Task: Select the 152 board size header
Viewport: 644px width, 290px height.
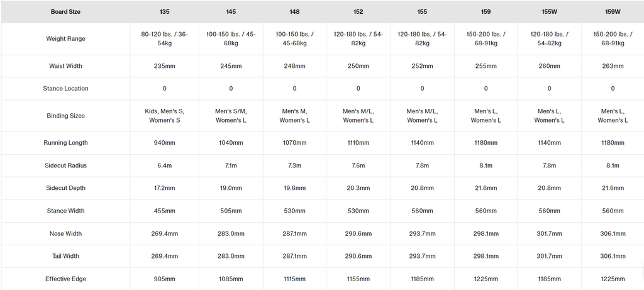Action: point(358,12)
